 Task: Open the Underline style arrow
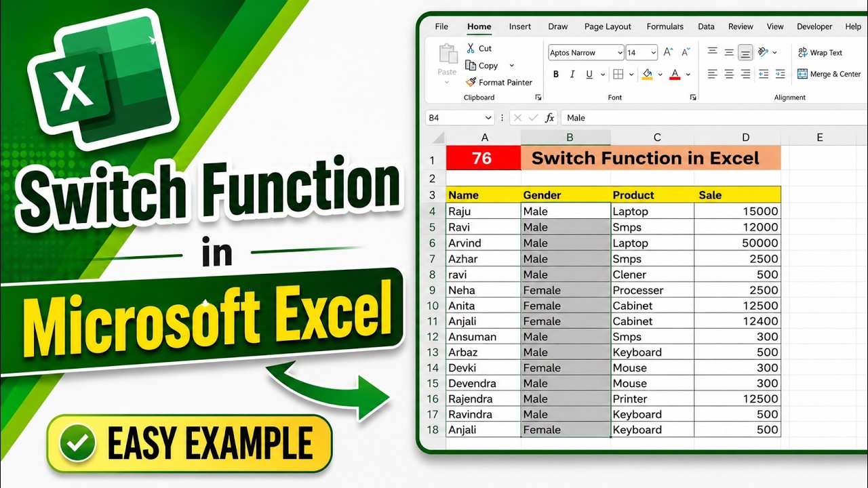(x=602, y=75)
